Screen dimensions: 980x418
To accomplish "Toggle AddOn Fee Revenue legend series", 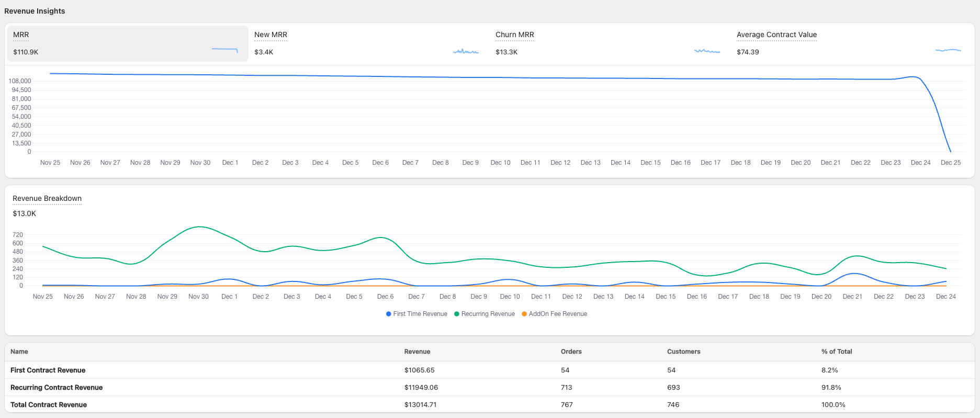I will pos(555,314).
